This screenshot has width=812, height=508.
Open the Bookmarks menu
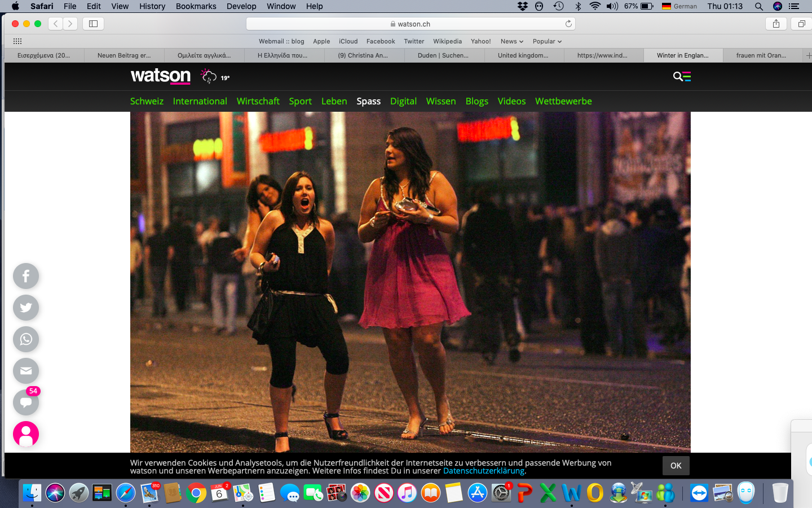click(196, 6)
